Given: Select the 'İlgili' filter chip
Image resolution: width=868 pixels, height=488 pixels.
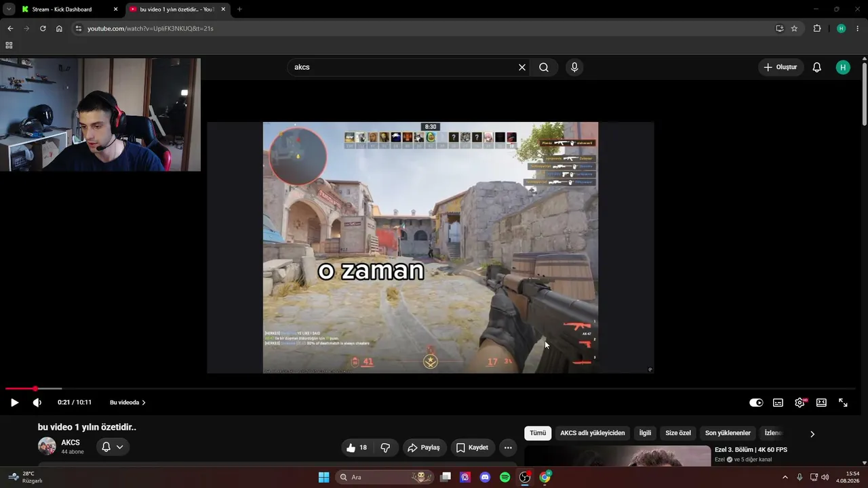Looking at the screenshot, I should (645, 433).
